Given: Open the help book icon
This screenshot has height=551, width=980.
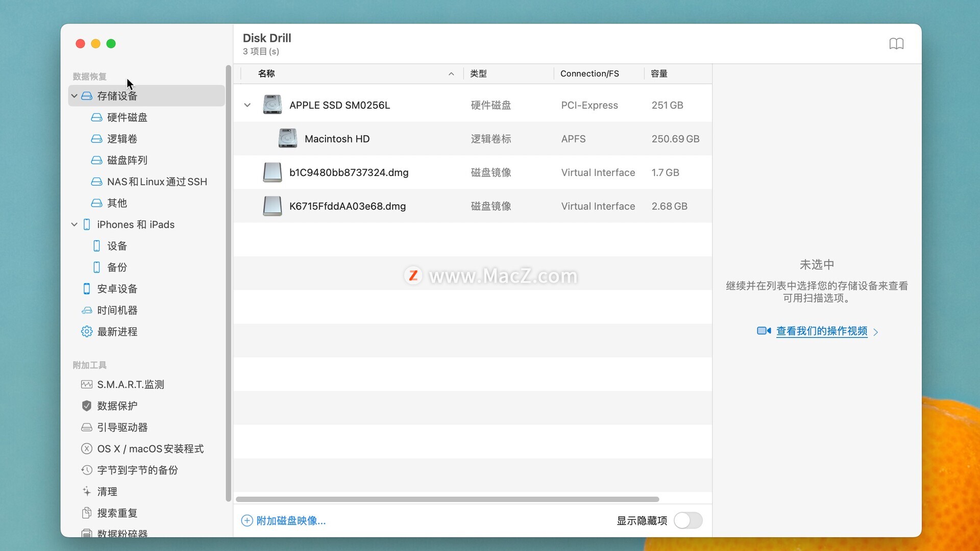Looking at the screenshot, I should click(896, 44).
